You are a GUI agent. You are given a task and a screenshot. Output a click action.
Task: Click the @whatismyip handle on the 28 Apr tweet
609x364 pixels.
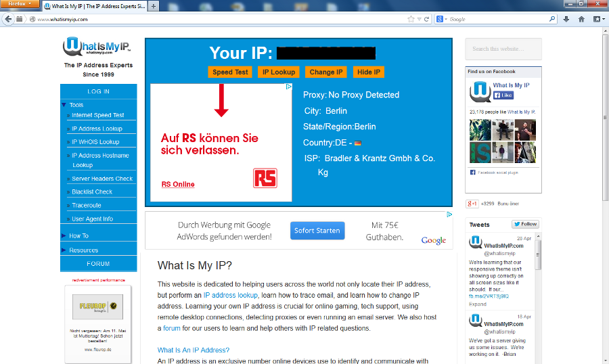pos(500,253)
